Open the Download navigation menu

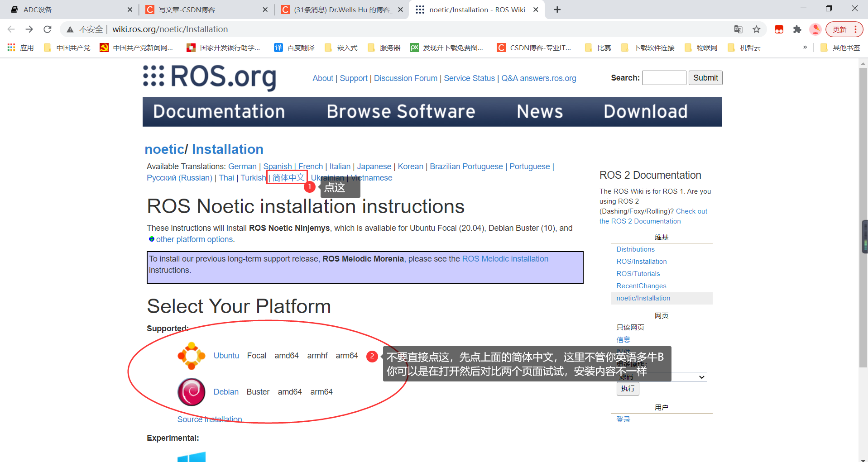coord(646,111)
